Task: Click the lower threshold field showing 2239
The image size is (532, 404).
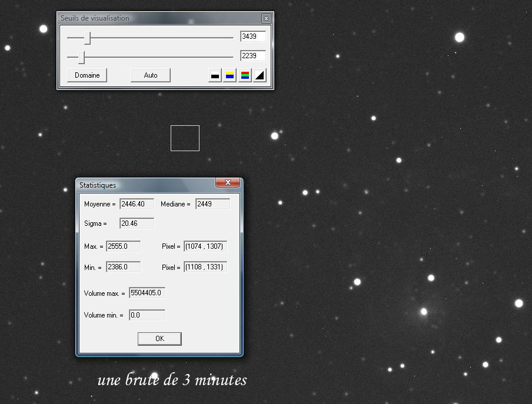Action: click(253, 56)
